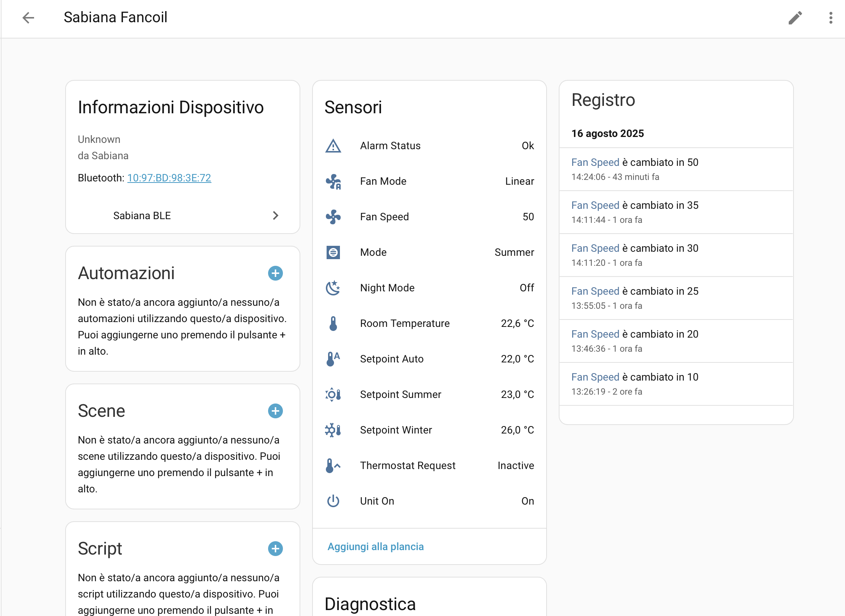Image resolution: width=845 pixels, height=616 pixels.
Task: Open the Bluetooth address link
Action: point(169,178)
